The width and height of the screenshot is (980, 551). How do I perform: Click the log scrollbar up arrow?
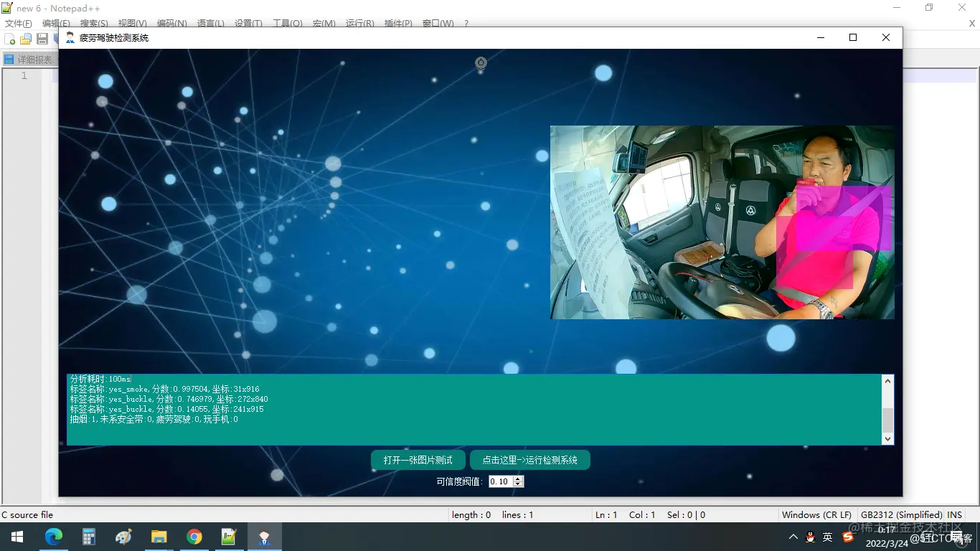887,381
